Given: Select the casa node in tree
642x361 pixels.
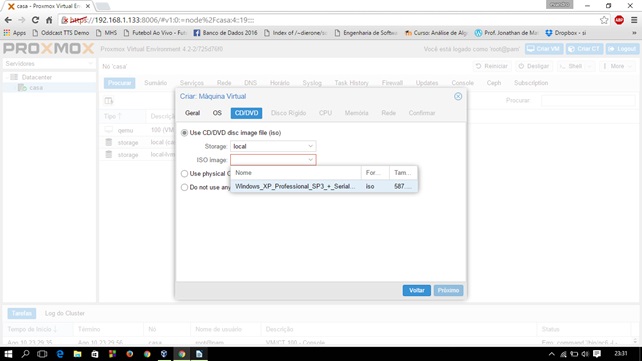Looking at the screenshot, I should (36, 88).
